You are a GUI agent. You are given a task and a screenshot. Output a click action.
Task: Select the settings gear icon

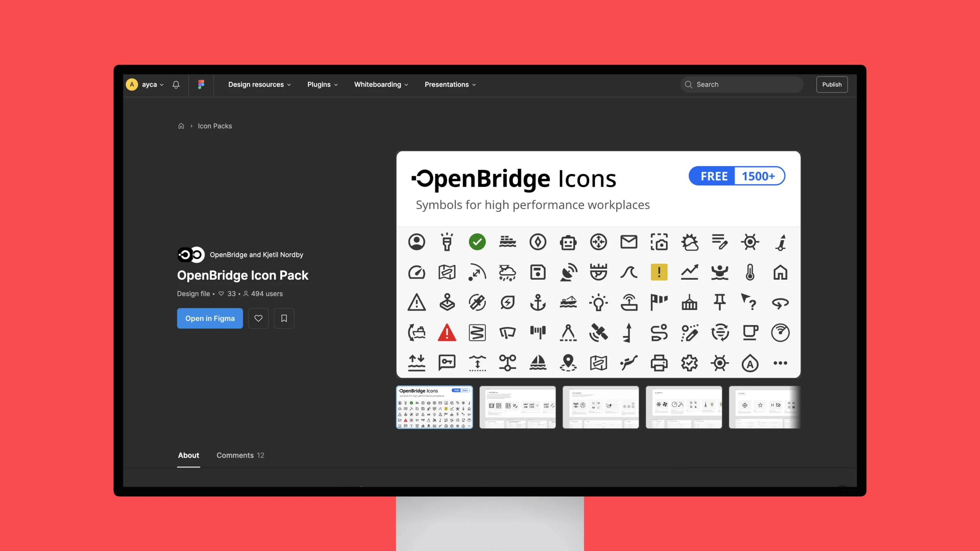coord(689,363)
